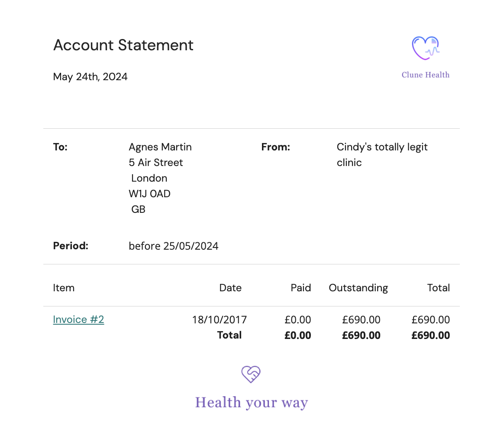Click the Outstanding column header
The height and width of the screenshot is (430, 504).
point(359,288)
